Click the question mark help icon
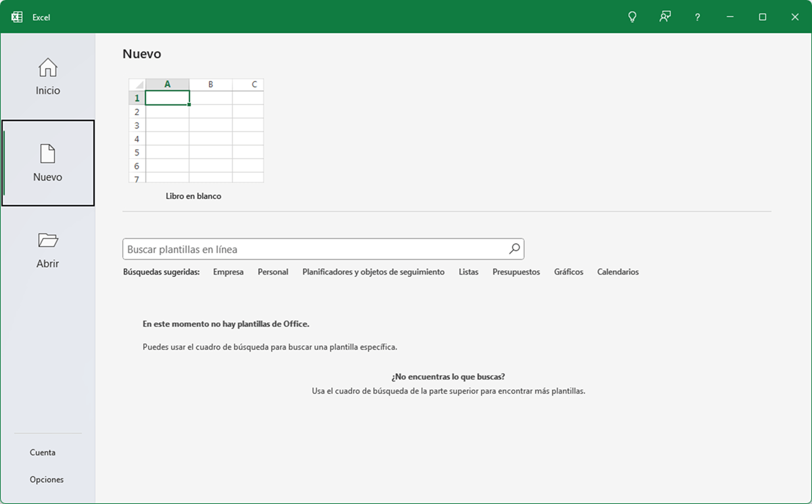Image resolution: width=812 pixels, height=504 pixels. tap(698, 17)
